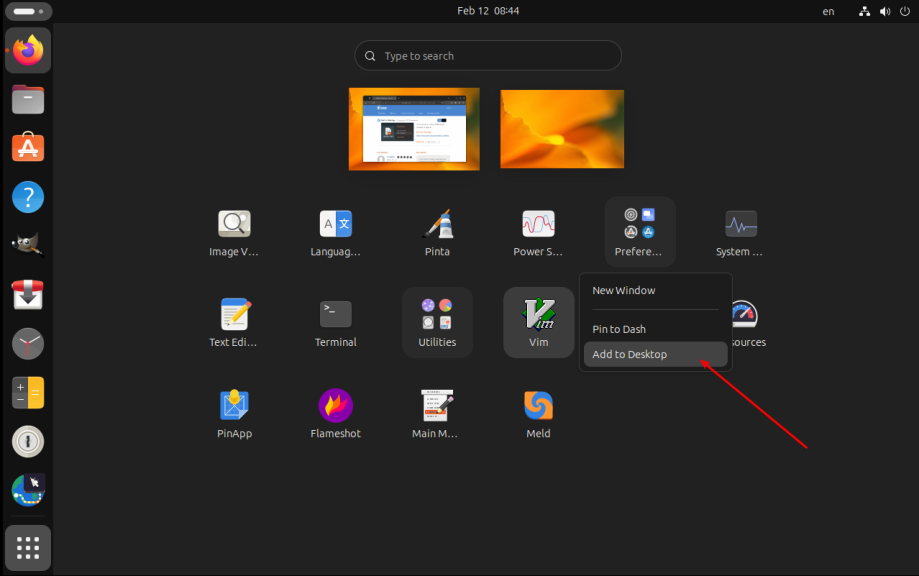Launch the Image Viewer app
The width and height of the screenshot is (919, 576).
click(x=234, y=232)
